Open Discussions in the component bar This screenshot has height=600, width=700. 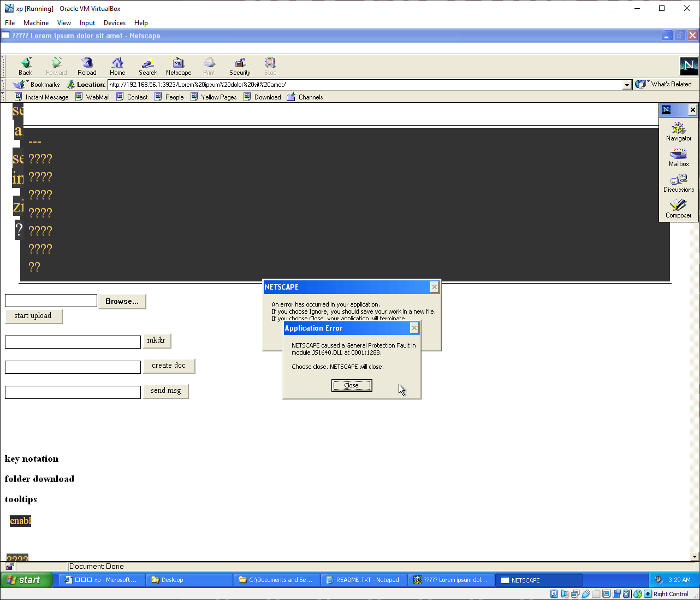pos(679,183)
